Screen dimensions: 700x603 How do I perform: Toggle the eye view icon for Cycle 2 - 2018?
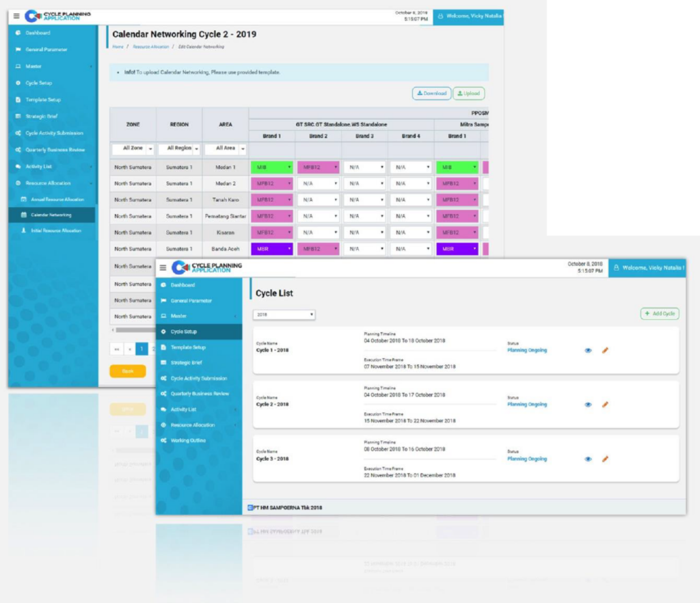(x=588, y=405)
